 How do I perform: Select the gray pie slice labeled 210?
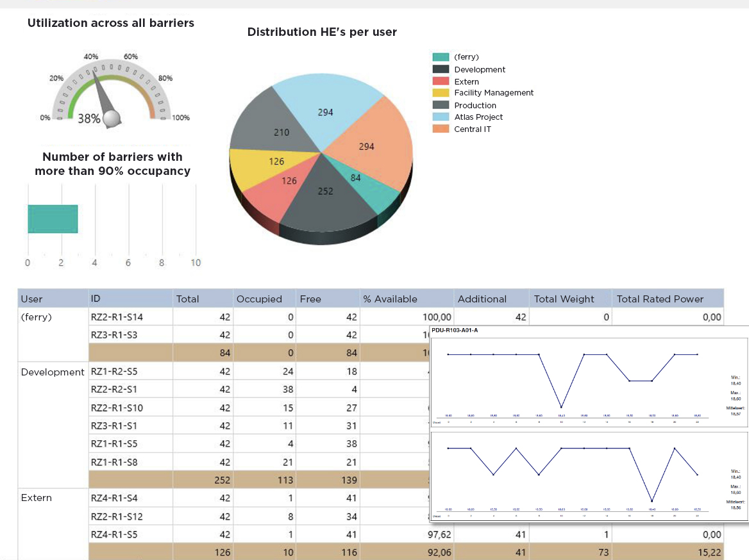click(269, 128)
